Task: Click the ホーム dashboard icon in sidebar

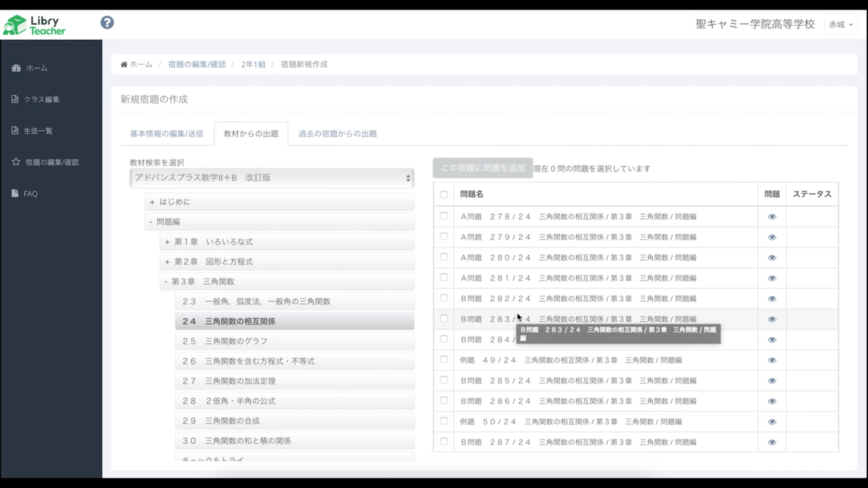Action: (x=16, y=68)
